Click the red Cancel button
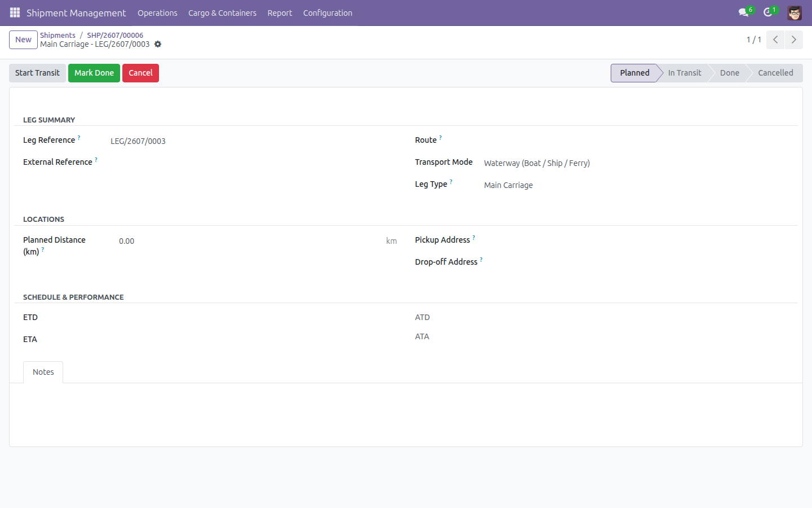 [x=140, y=73]
